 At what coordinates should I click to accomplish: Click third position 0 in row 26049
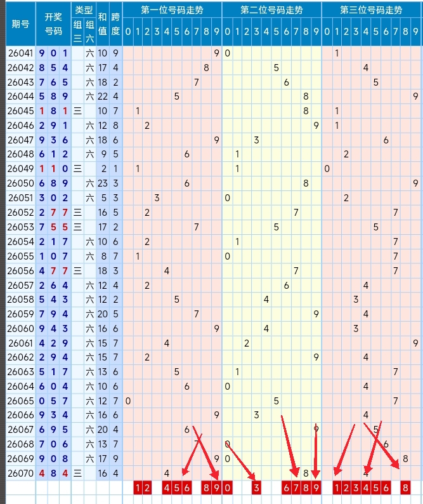(327, 168)
